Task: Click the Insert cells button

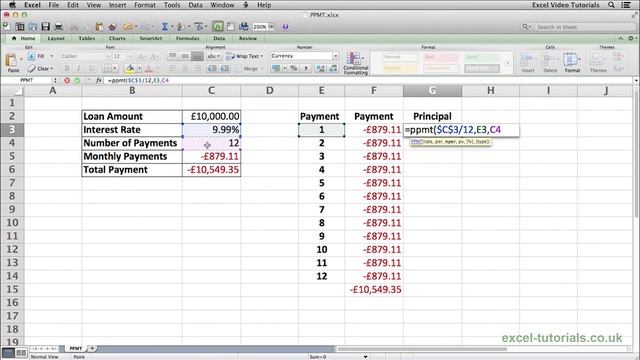Action: [x=527, y=62]
